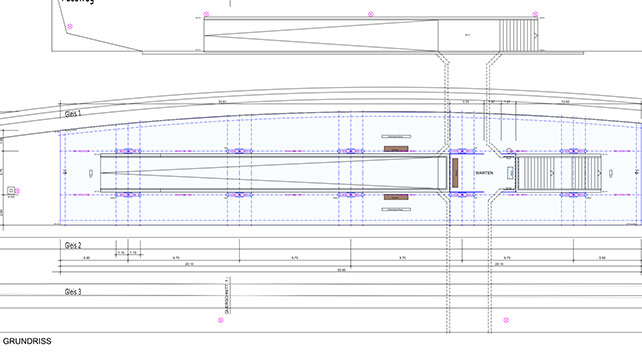This screenshot has height=360, width=642.
Task: Click the magenta point beside the small square symbol
Action: pos(17,191)
